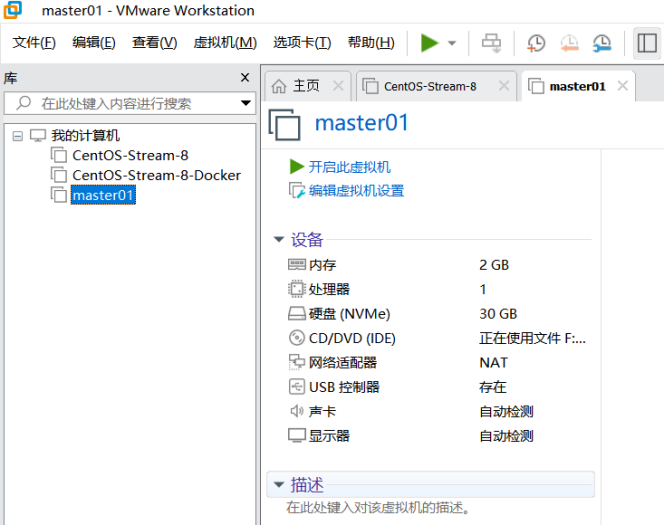Close the 主页 tab
664x526 pixels.
[338, 86]
